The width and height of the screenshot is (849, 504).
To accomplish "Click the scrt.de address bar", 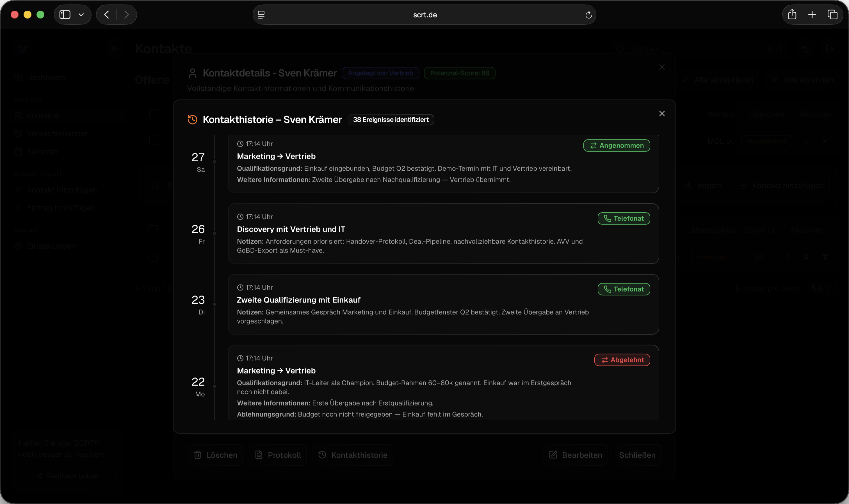I will tap(424, 15).
